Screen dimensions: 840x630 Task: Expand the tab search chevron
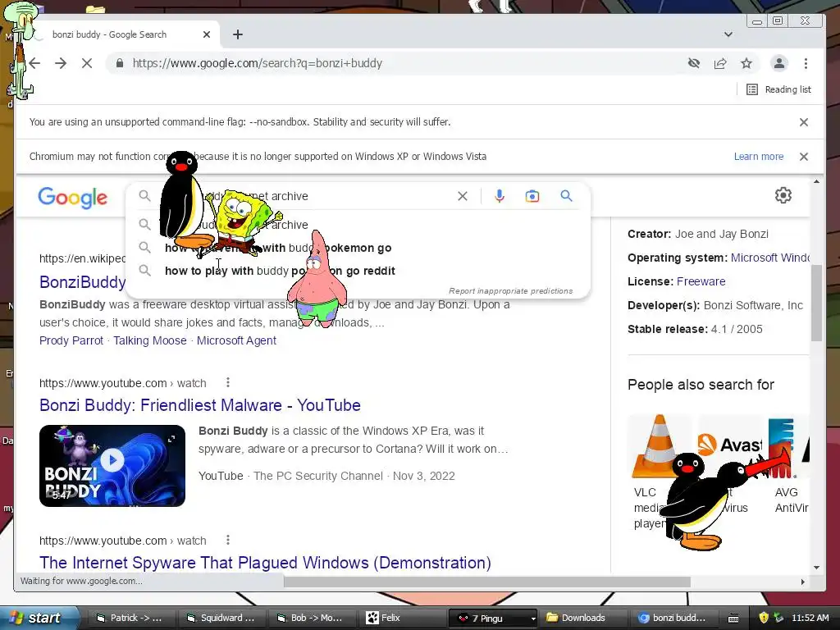(x=728, y=34)
